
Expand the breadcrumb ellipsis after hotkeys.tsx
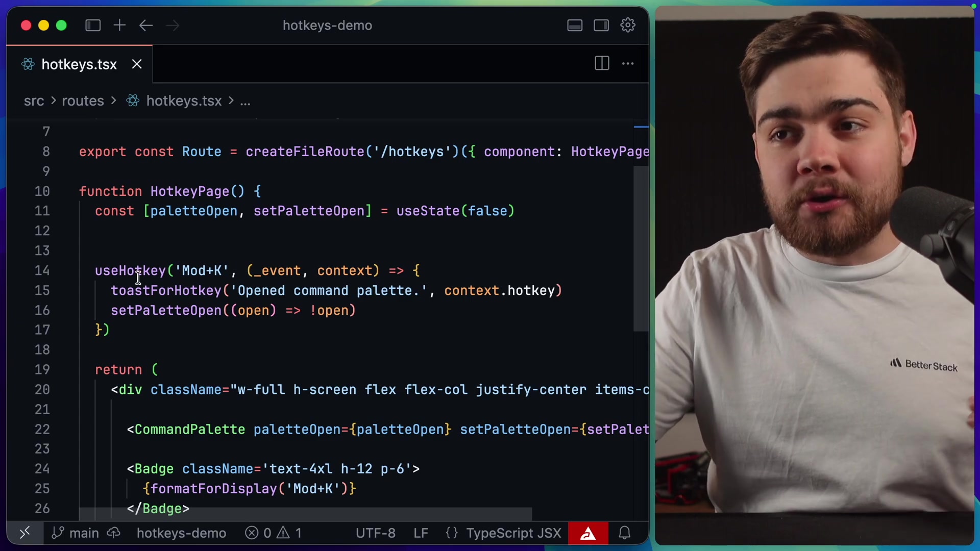point(246,101)
